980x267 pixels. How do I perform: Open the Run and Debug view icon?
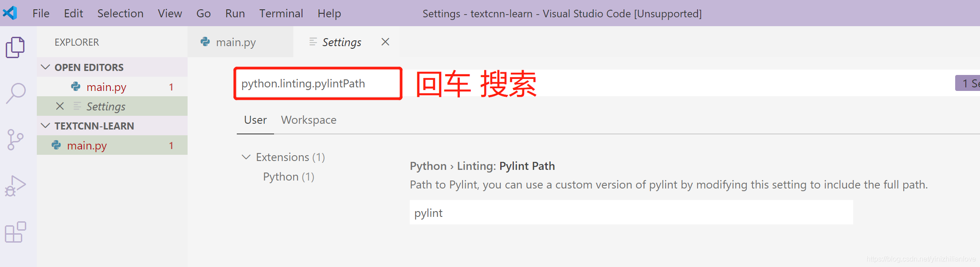(x=16, y=186)
